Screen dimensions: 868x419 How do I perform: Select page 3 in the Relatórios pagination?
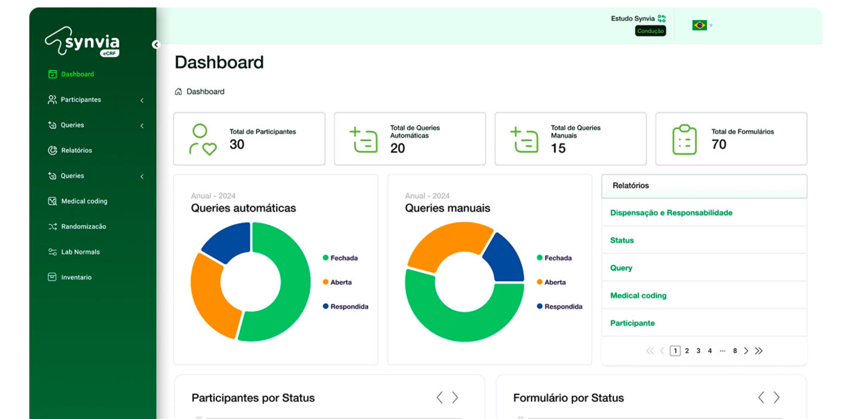(x=698, y=350)
